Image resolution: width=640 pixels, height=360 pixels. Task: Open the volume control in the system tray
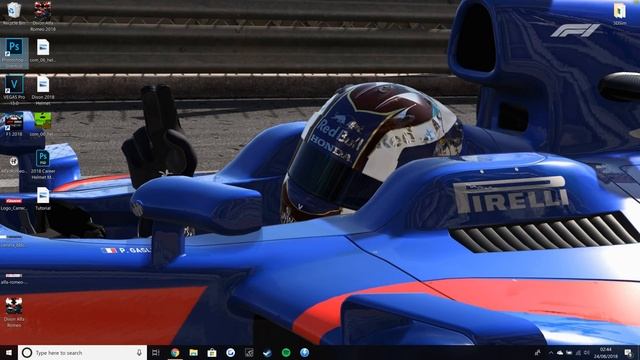click(587, 353)
